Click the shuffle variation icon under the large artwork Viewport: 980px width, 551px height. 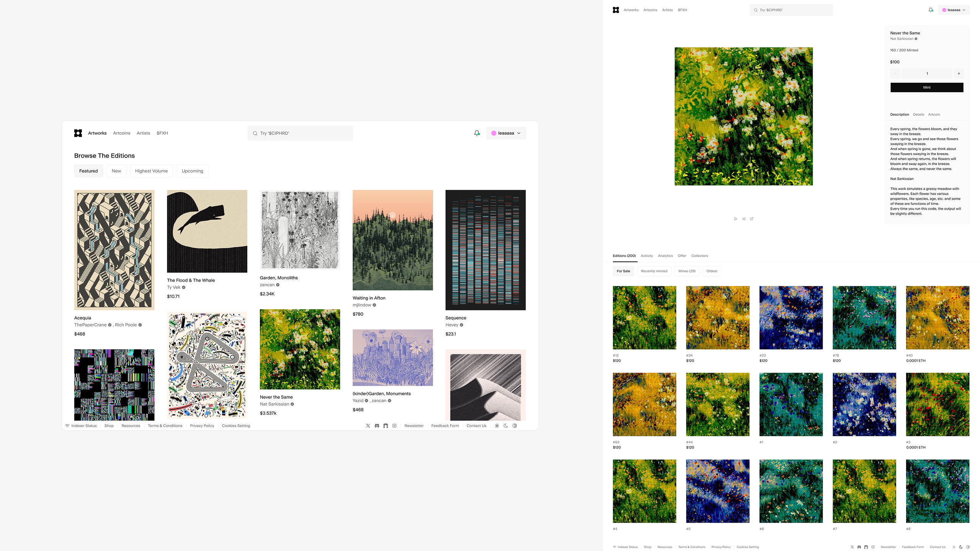(x=743, y=219)
